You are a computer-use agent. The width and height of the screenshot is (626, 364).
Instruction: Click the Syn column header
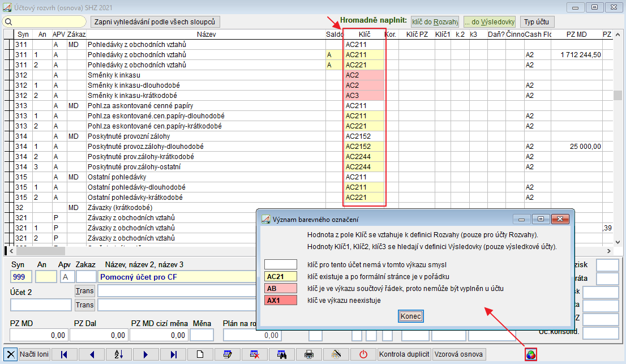23,35
